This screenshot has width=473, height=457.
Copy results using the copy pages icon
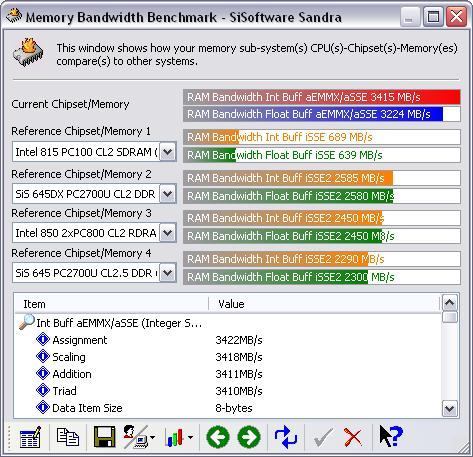tap(68, 437)
